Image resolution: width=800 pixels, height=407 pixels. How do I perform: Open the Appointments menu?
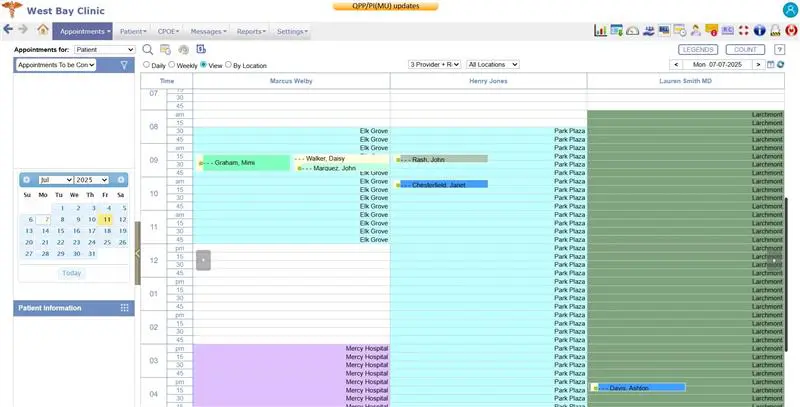point(83,31)
